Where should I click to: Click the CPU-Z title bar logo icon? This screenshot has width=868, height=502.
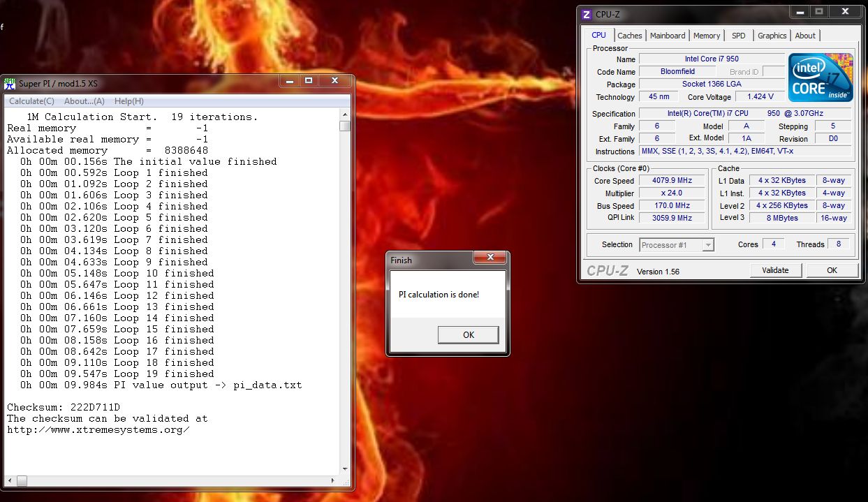tap(585, 14)
